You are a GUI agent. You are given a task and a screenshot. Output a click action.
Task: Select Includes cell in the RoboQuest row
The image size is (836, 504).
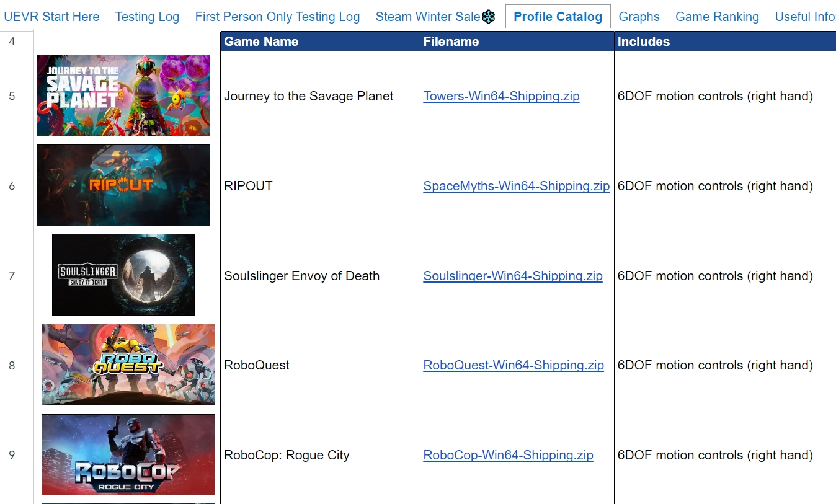725,365
